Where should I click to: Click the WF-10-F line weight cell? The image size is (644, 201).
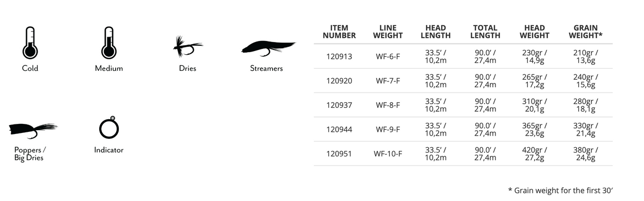tap(388, 154)
